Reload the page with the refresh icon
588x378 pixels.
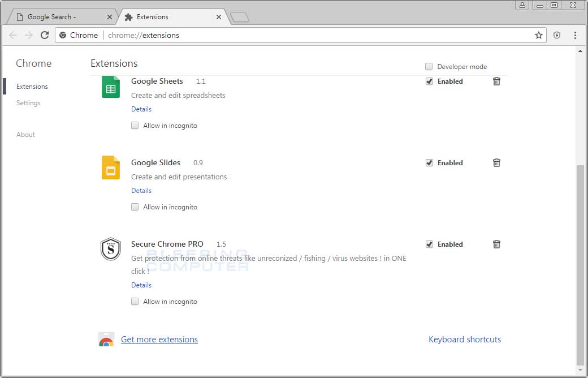coord(45,35)
